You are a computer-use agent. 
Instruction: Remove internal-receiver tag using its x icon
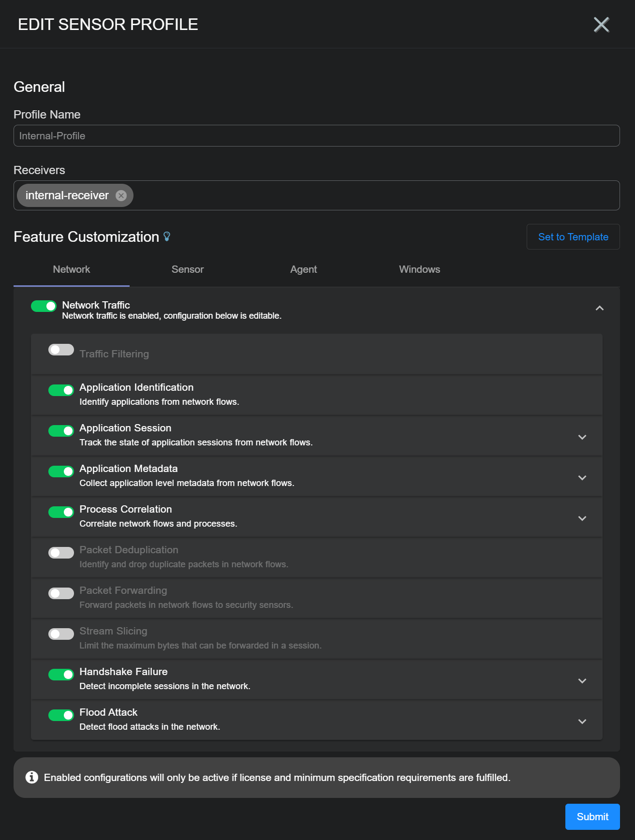[x=121, y=195]
